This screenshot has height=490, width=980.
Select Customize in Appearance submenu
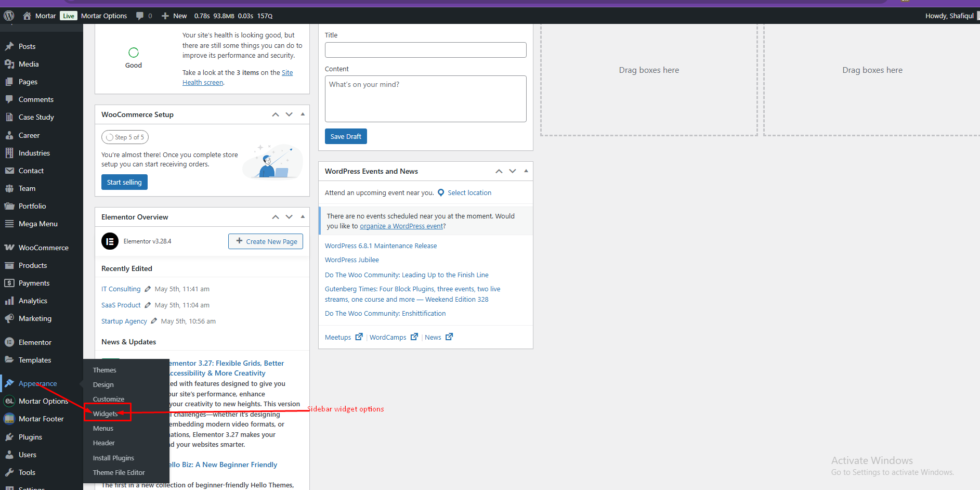coord(109,399)
